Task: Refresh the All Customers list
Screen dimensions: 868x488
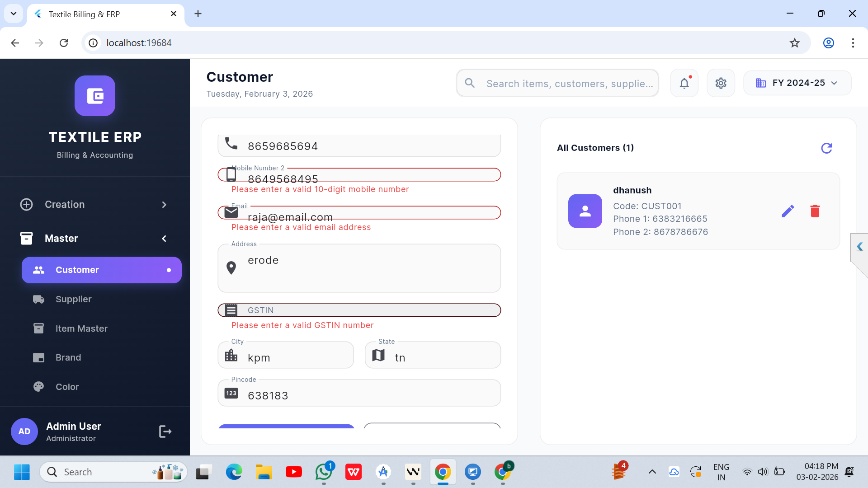Action: pyautogui.click(x=826, y=148)
